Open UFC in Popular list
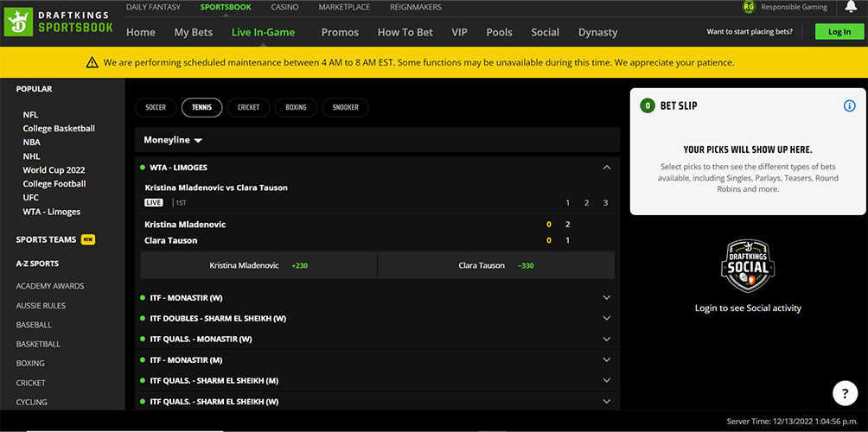 coord(30,198)
